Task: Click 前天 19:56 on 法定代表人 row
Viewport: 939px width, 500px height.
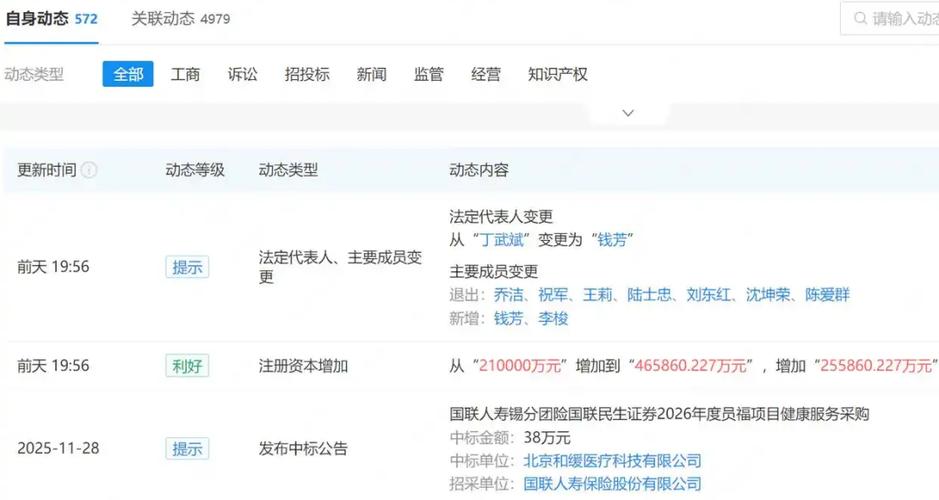Action: 53,267
